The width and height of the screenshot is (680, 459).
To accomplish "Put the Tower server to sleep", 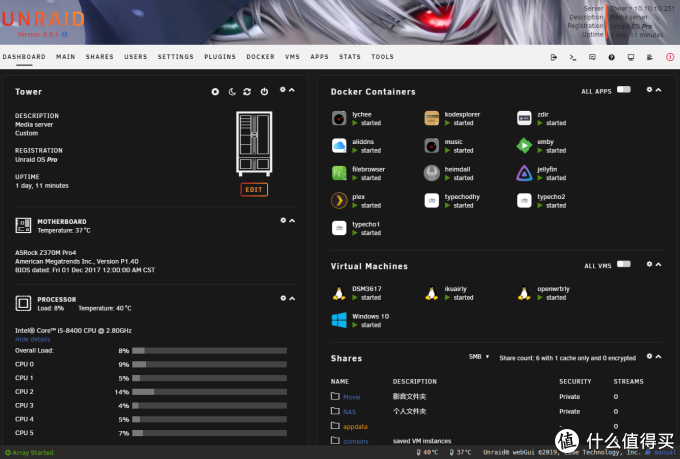I will pyautogui.click(x=232, y=92).
